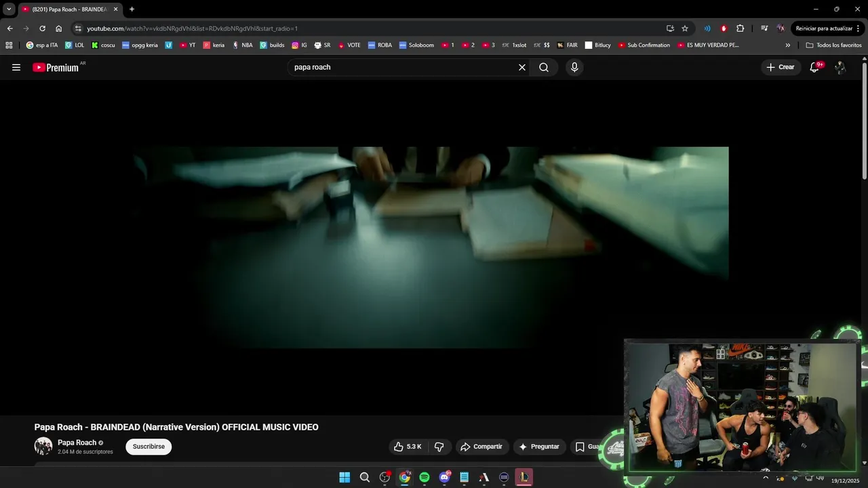
Task: Open the tab search dropdown arrow
Action: [9, 9]
